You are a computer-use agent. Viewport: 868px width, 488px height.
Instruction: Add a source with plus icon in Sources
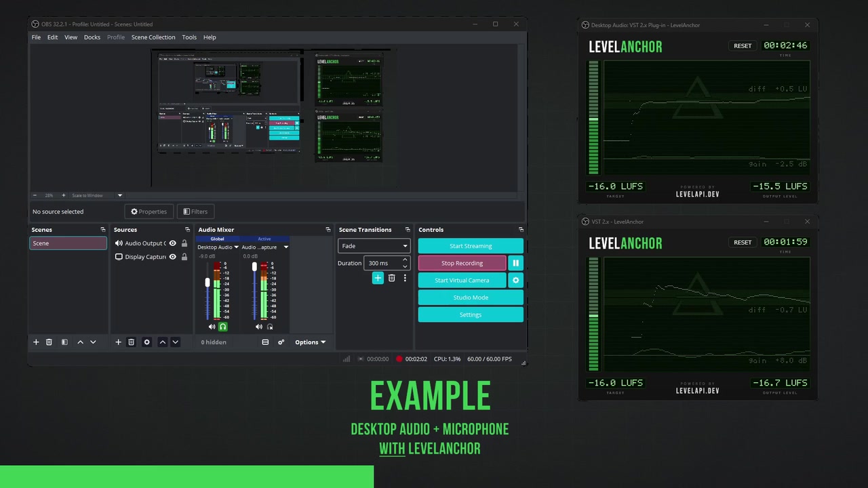click(x=118, y=342)
